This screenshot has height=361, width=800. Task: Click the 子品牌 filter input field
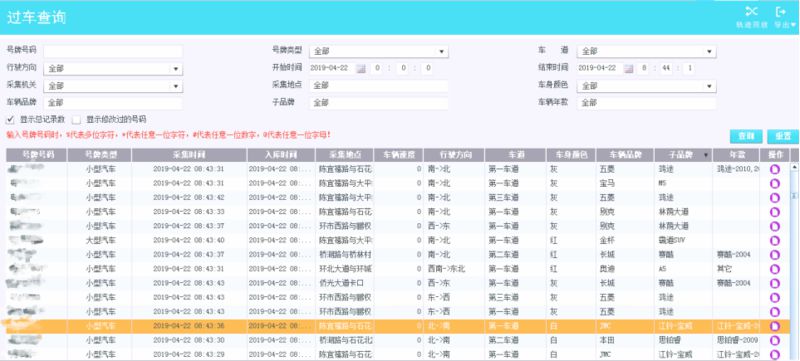(379, 103)
